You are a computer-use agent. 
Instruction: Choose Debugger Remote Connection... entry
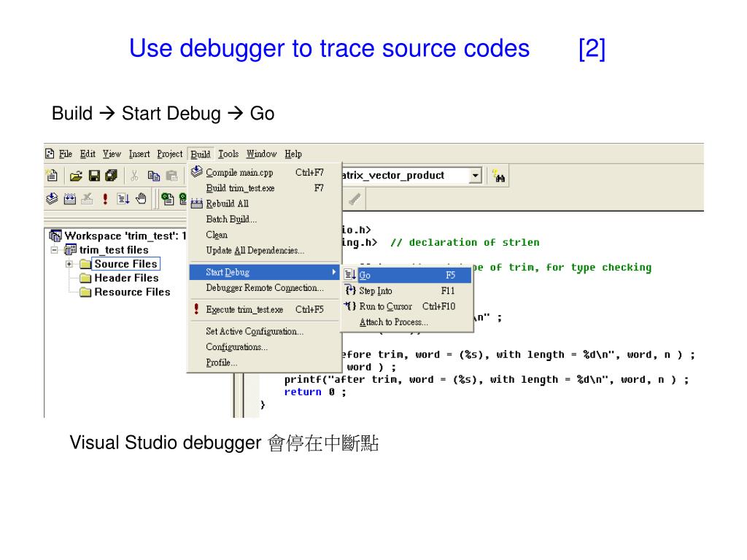coord(265,287)
